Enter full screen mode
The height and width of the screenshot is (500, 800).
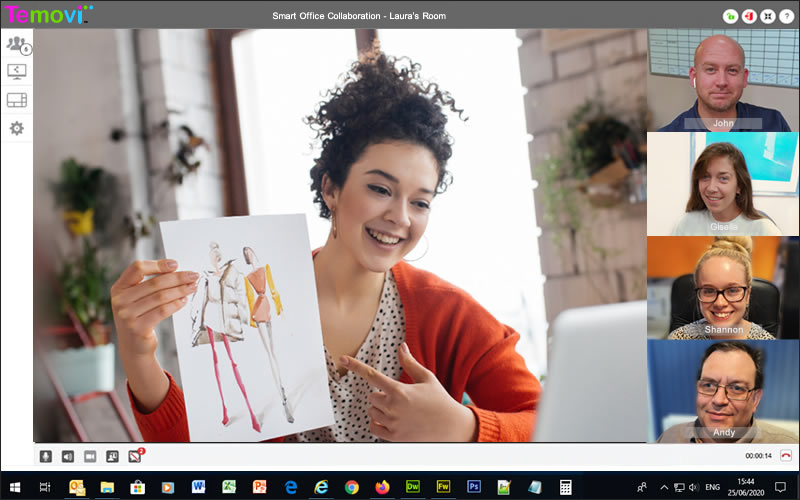(767, 16)
